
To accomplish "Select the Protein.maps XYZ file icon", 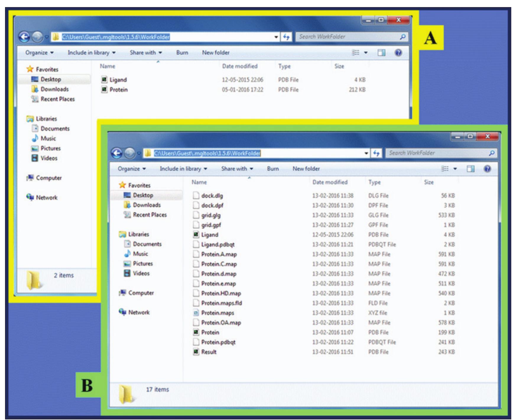I will coord(196,313).
